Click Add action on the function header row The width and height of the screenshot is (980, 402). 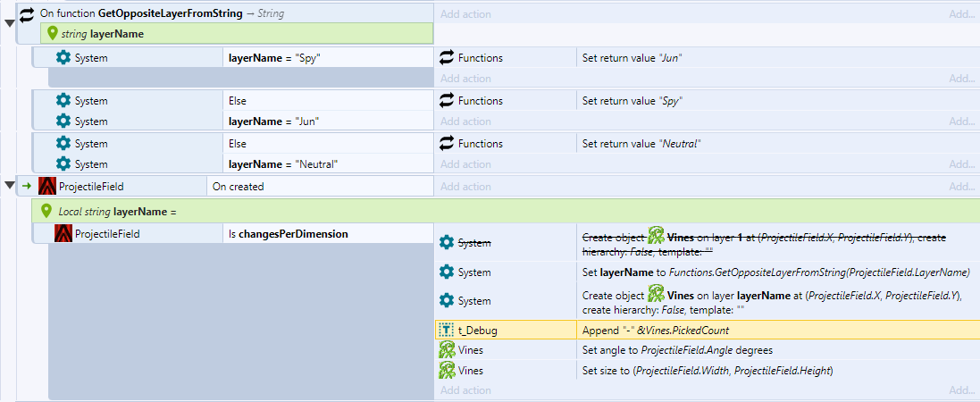click(465, 13)
